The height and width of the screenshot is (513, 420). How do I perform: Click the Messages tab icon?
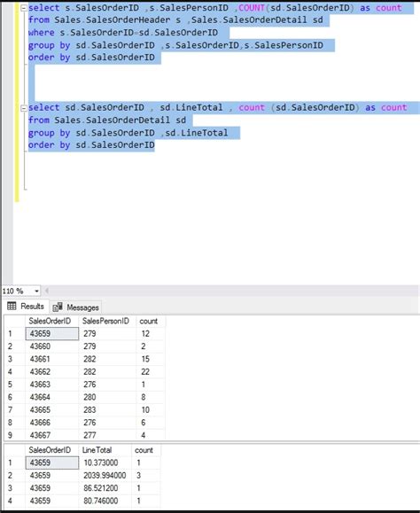click(58, 307)
